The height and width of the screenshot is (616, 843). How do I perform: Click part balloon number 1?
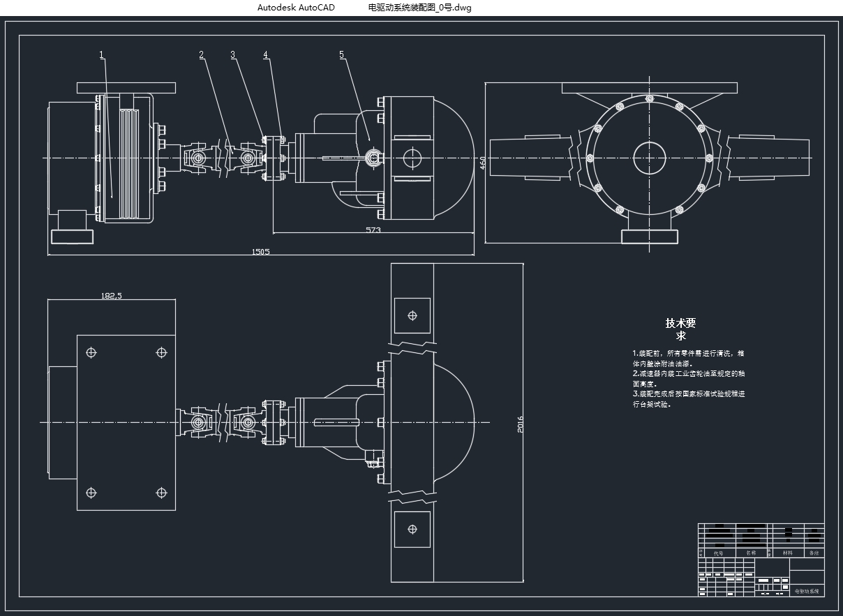point(102,54)
